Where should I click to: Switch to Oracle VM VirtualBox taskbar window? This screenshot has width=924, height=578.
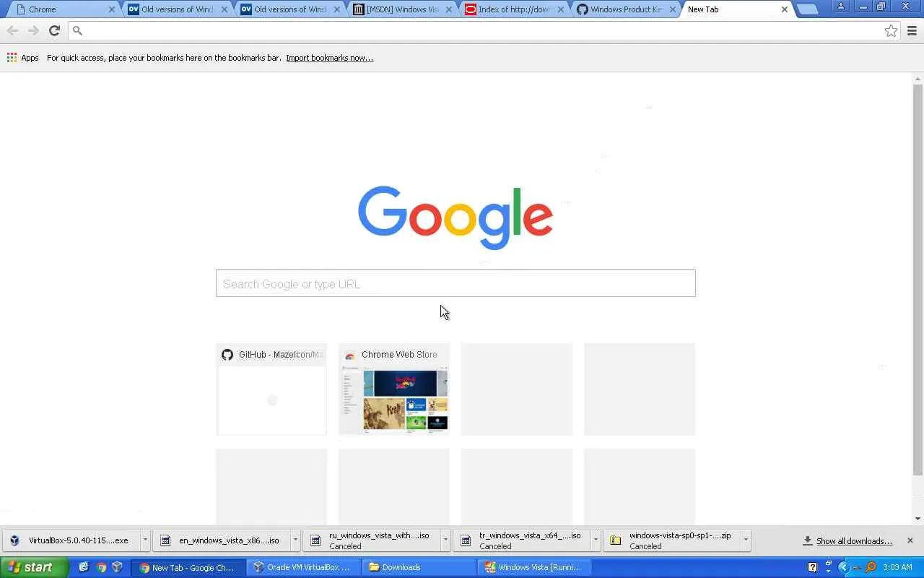302,567
